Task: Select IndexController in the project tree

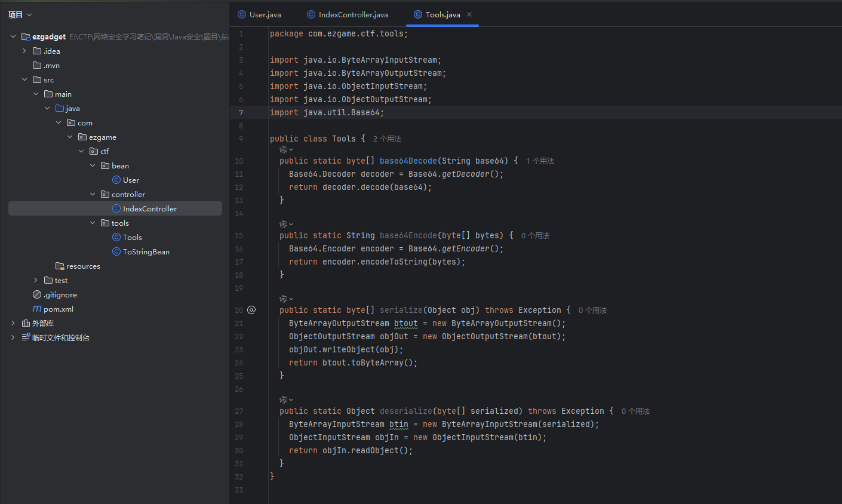Action: pos(149,209)
